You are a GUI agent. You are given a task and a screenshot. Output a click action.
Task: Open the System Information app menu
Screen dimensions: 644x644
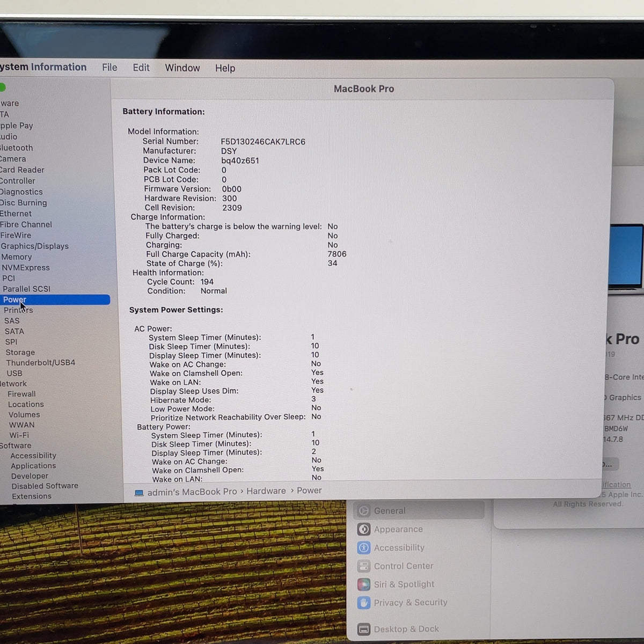pos(43,67)
